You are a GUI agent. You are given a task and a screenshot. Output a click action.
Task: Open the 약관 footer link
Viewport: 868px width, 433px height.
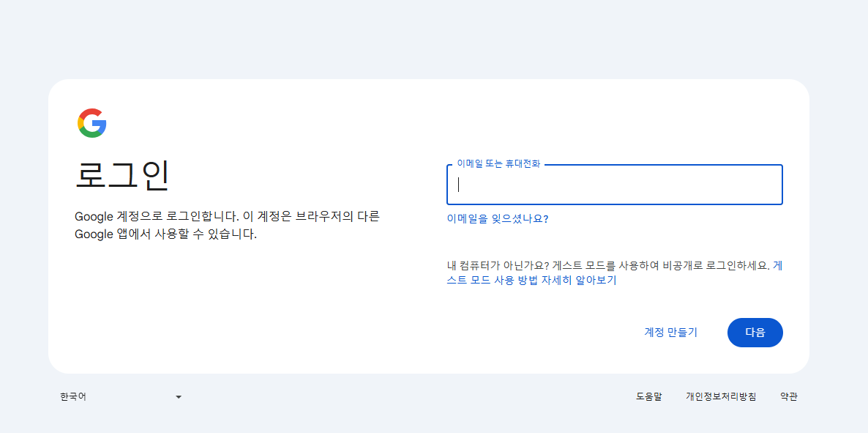pyautogui.click(x=789, y=396)
